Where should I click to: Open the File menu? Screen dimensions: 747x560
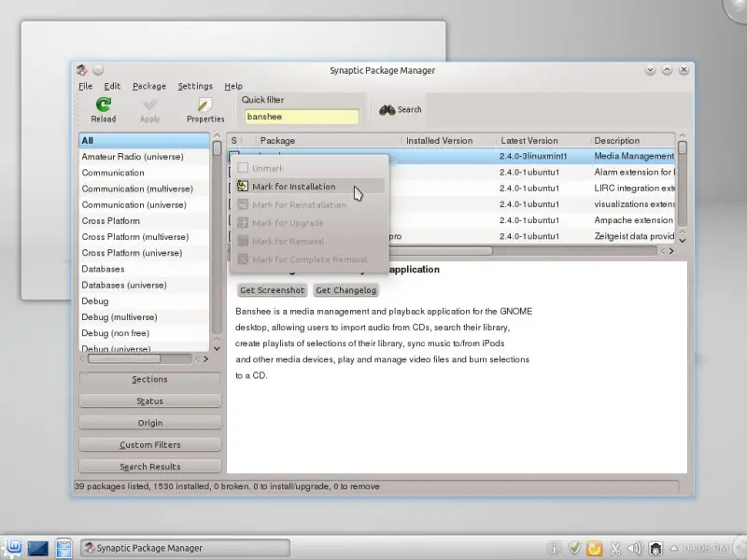[86, 86]
